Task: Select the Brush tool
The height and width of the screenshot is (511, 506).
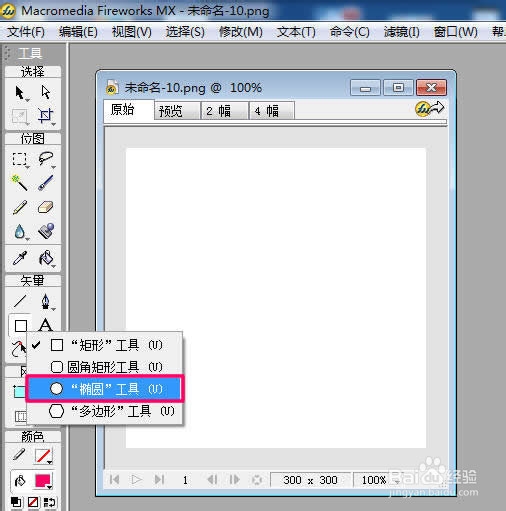Action: click(x=46, y=183)
